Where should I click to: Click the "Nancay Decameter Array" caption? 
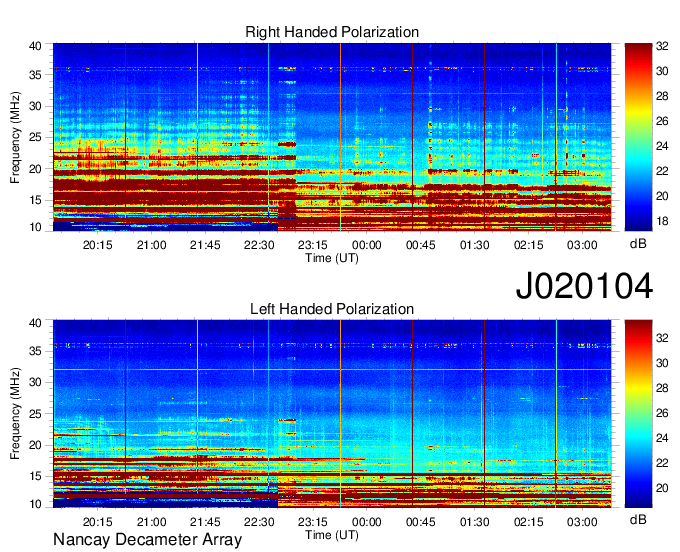[x=147, y=540]
